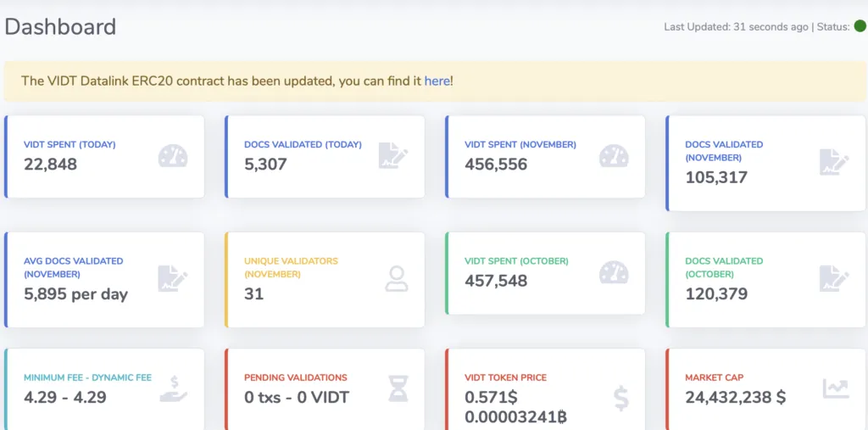Image resolution: width=868 pixels, height=430 pixels.
Task: Click the document icon on Avg Docs Validated card
Action: click(x=173, y=279)
